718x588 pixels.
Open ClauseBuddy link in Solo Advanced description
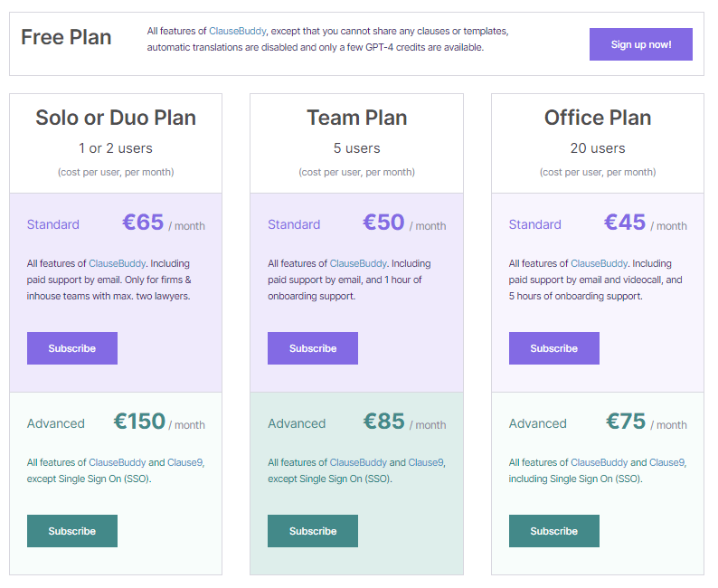[x=117, y=462]
